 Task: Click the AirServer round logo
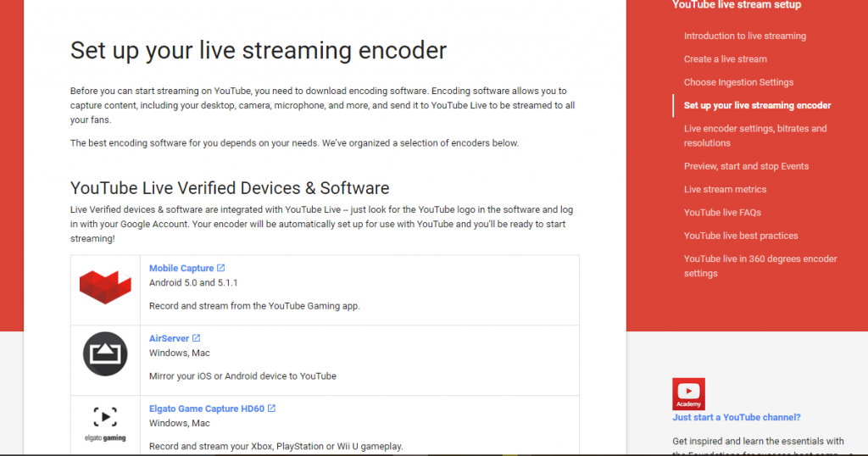pyautogui.click(x=105, y=353)
